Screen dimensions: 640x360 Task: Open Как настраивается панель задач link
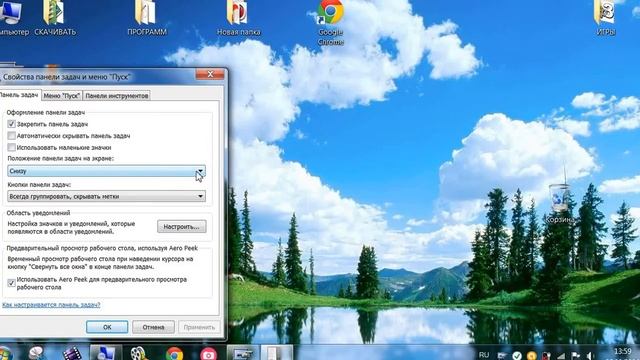coord(51,305)
